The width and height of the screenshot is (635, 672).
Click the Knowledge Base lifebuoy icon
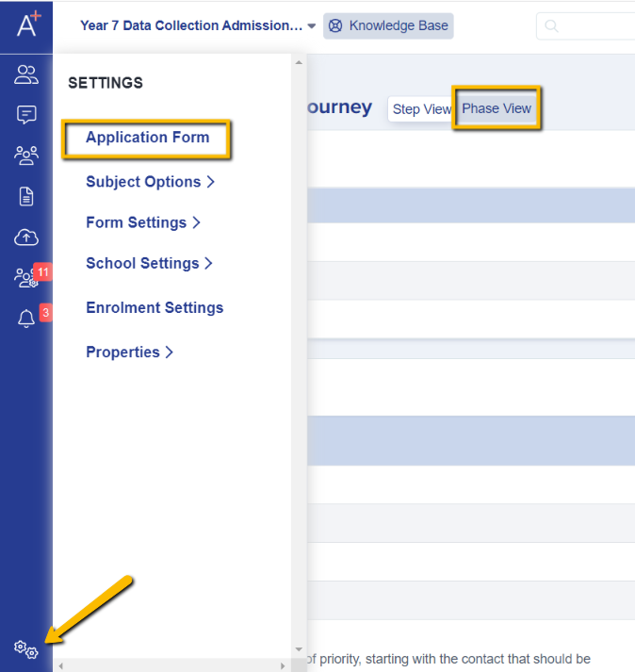point(335,25)
